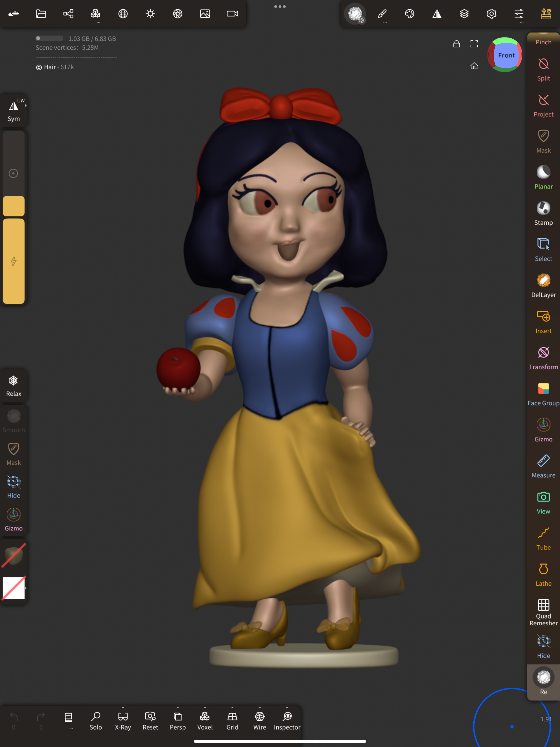
Task: Select the DelLayer tool
Action: coord(543,286)
